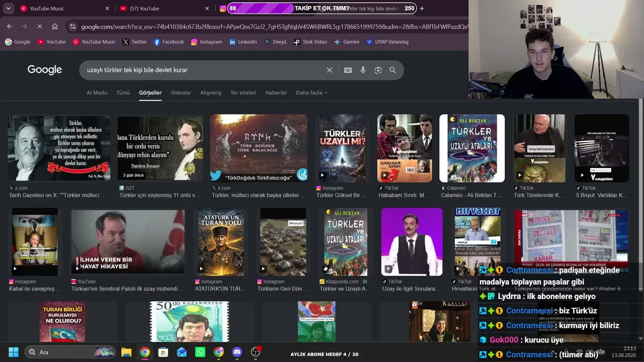Viewport: 644px width, 362px height.
Task: Close the (57) YouTube tab
Action: click(207, 9)
